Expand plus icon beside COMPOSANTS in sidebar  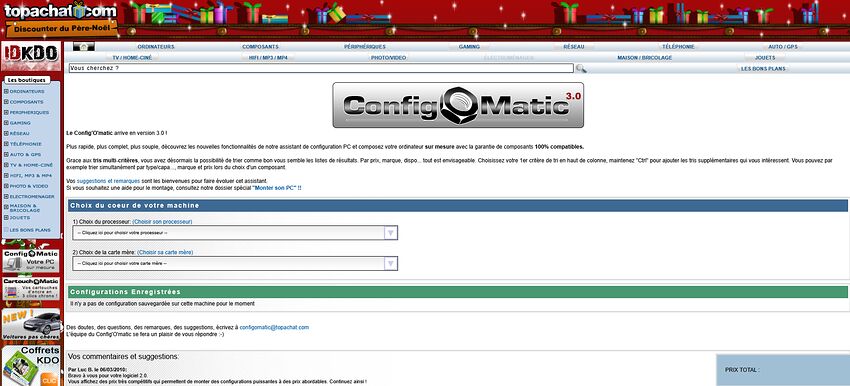6,102
